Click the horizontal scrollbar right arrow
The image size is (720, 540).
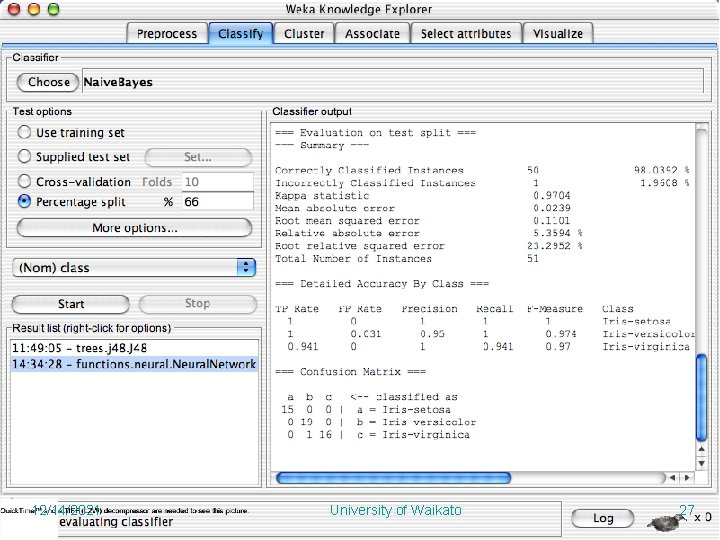tap(687, 478)
